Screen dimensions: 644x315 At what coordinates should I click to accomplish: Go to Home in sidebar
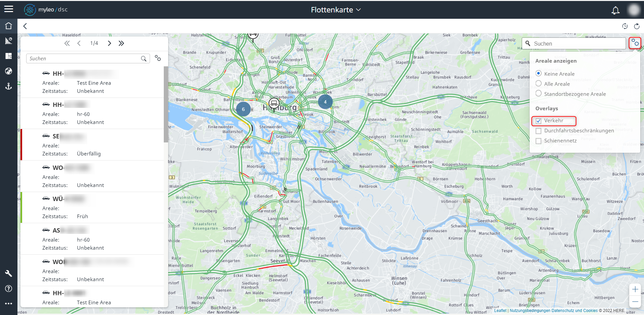point(8,26)
